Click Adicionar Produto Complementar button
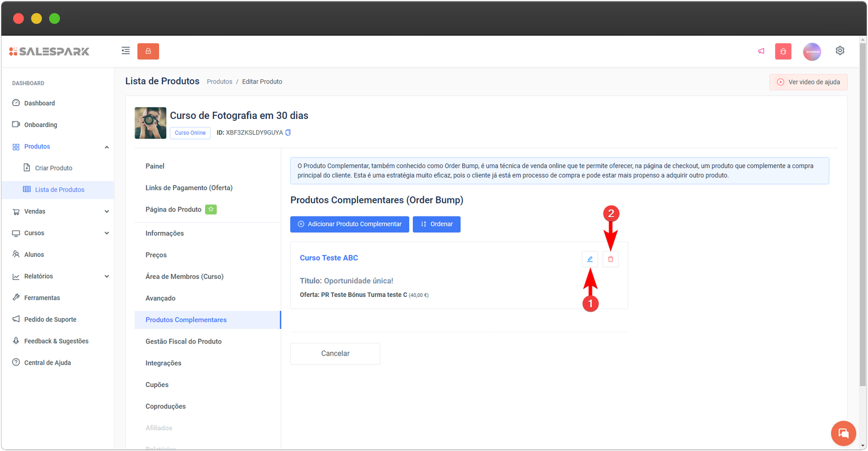Image resolution: width=868 pixels, height=451 pixels. 349,224
